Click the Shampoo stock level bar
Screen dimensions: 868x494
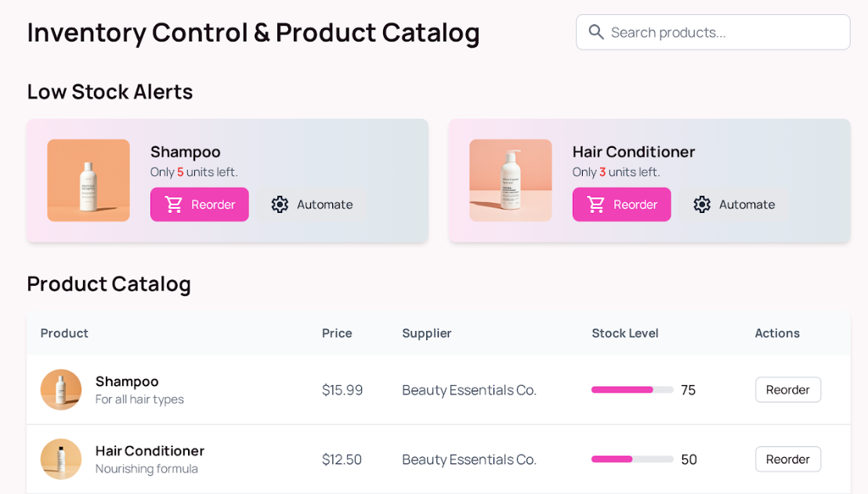click(632, 390)
